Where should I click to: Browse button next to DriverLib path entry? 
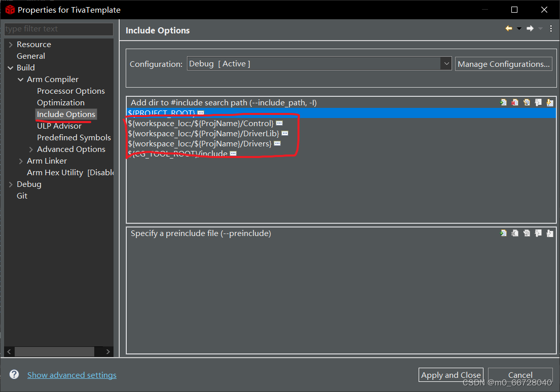click(285, 134)
